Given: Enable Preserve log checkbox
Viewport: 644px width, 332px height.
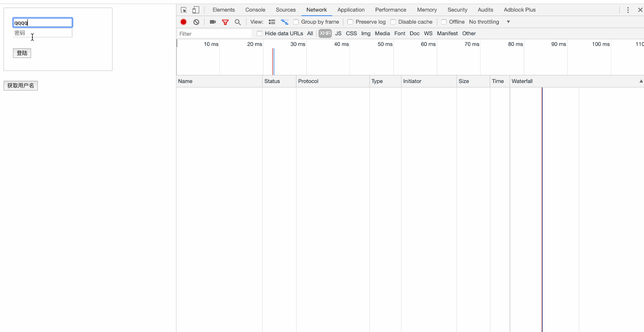Looking at the screenshot, I should tap(350, 22).
